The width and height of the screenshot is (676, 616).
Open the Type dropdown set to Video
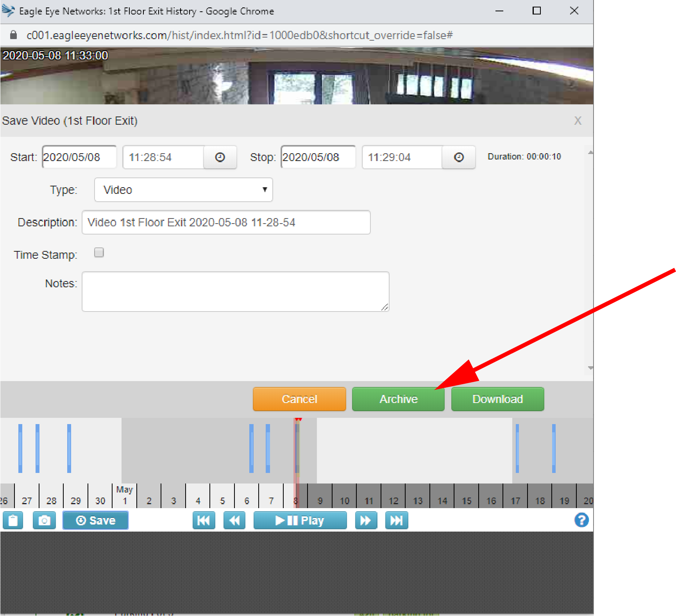point(184,190)
